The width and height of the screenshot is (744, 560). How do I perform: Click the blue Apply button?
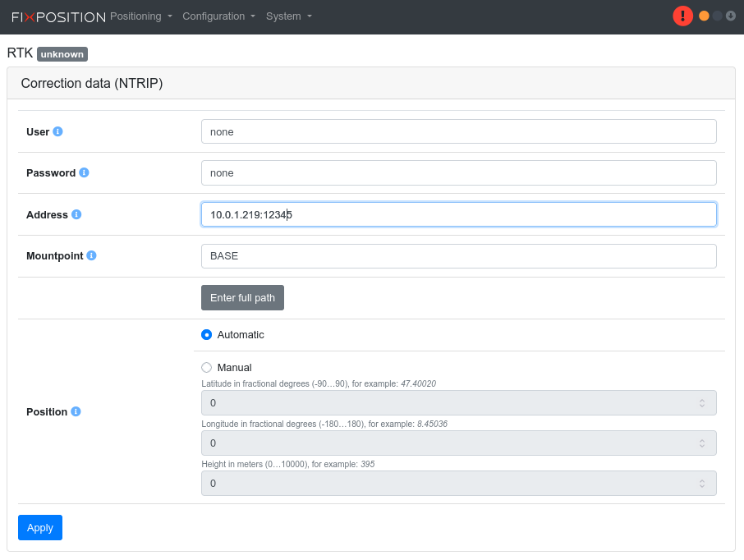[x=40, y=527]
